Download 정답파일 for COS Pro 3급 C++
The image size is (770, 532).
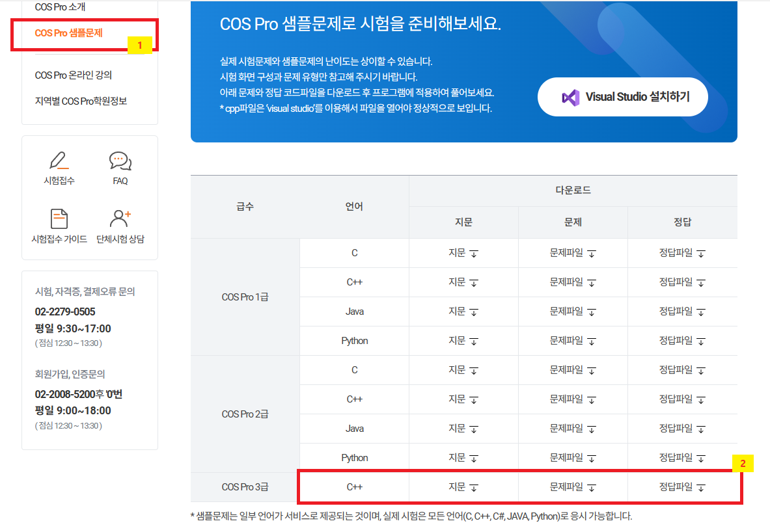(682, 487)
